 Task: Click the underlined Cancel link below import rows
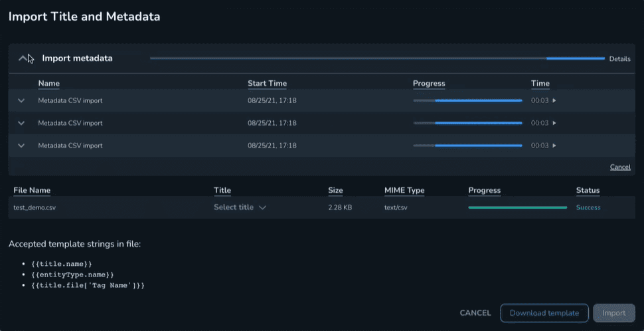[x=620, y=167]
